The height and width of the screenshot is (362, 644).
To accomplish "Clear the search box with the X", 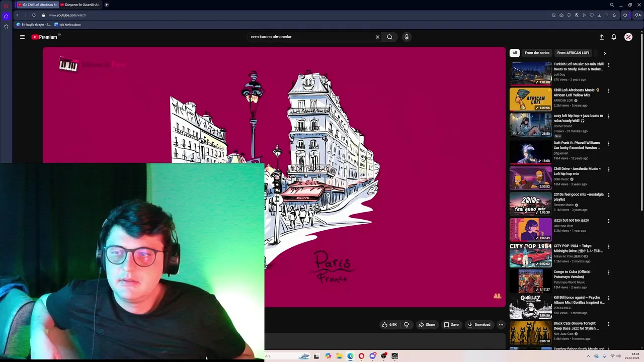I will point(377,37).
